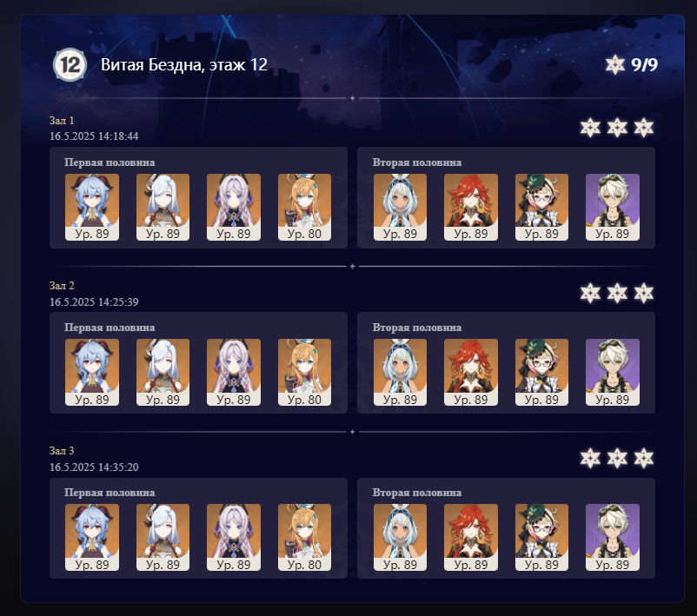Click the level 80 blonde character in Зал 1

click(304, 207)
